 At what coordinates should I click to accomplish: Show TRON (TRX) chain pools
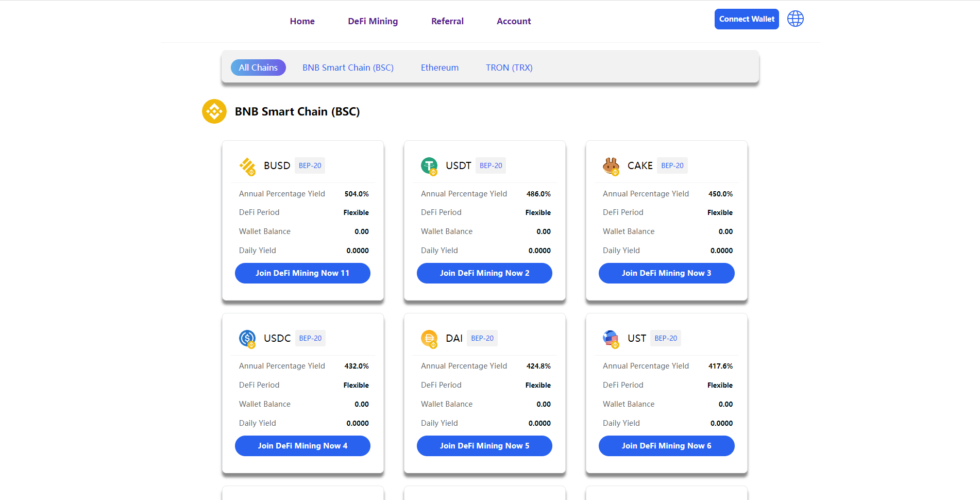coord(509,68)
